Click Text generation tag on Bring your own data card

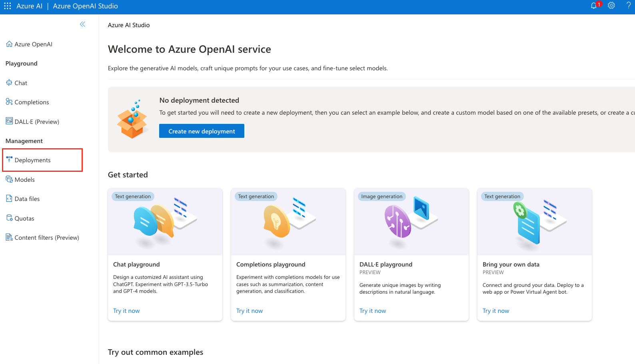pyautogui.click(x=502, y=196)
